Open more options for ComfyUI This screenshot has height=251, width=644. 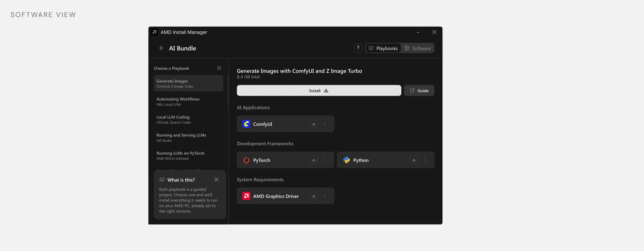point(325,124)
